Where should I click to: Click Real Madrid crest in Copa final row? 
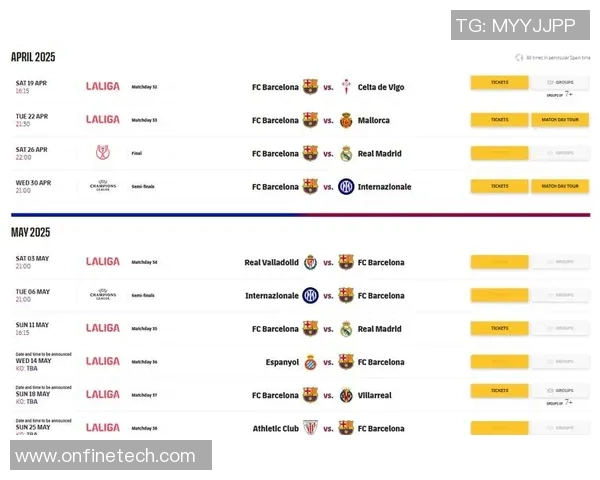347,153
